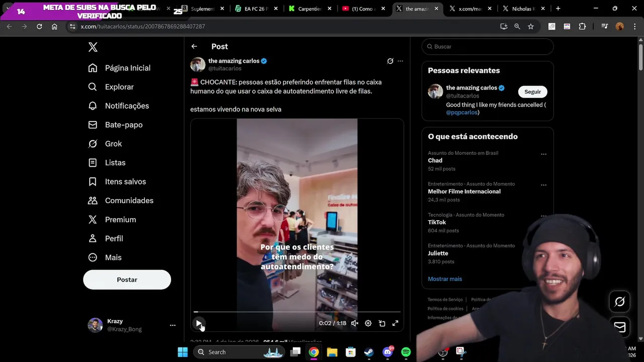The image size is (644, 362).
Task: Open Política de cookies footer link
Action: point(445,309)
